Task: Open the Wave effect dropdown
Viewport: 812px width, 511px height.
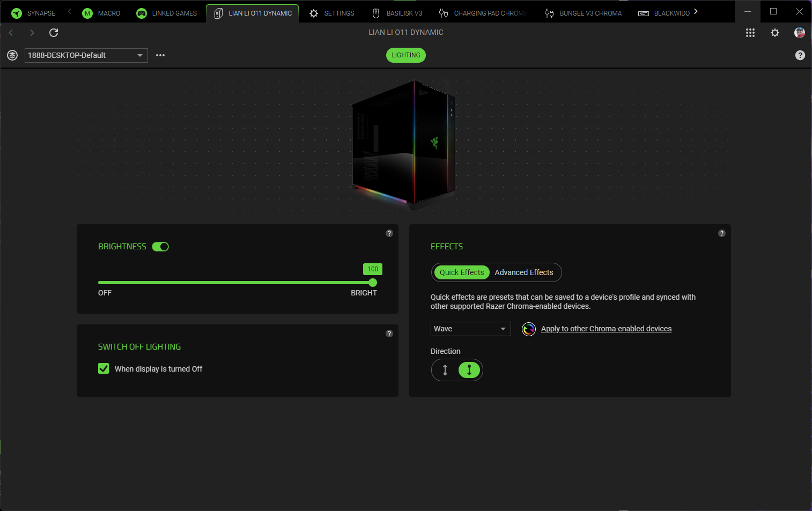Action: pyautogui.click(x=471, y=329)
